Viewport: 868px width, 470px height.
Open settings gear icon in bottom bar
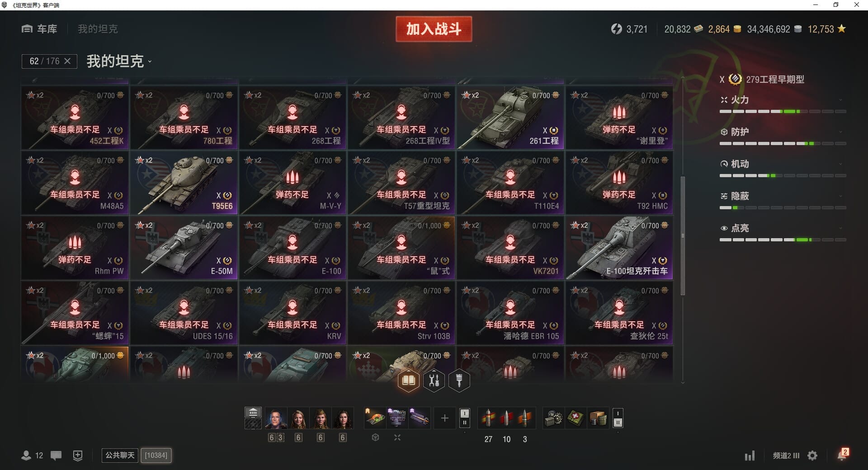pos(812,456)
